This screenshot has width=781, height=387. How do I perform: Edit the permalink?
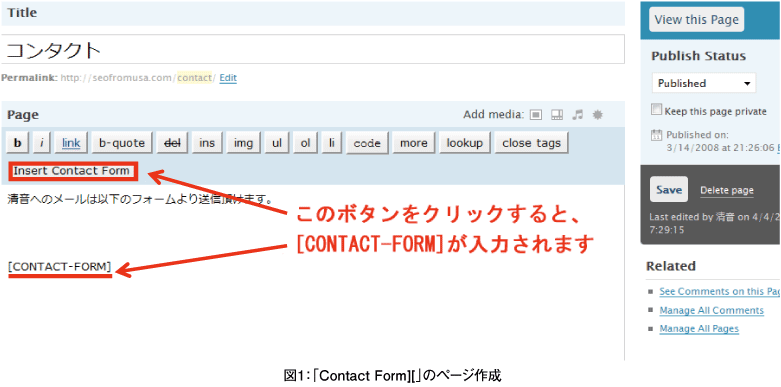228,78
